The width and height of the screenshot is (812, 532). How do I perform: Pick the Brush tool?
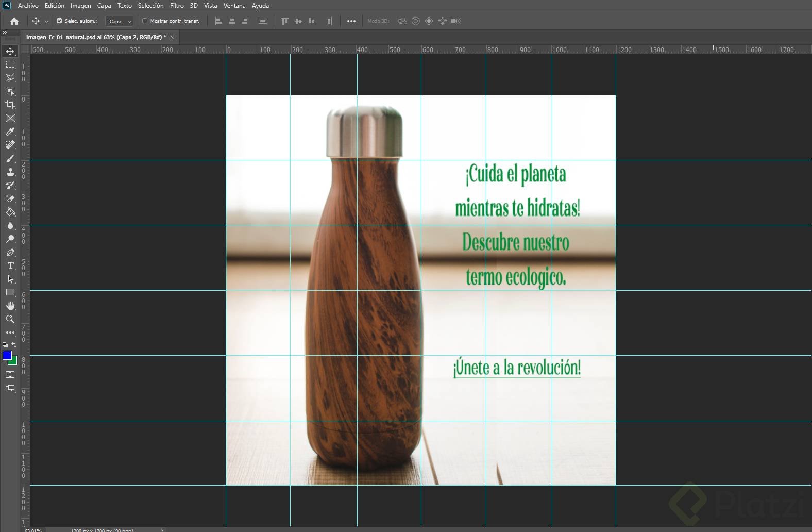point(10,158)
